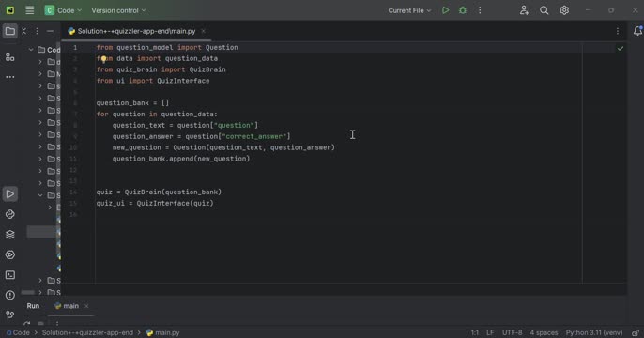Click the "correct_answer" string literal
Screen dimensions: 644x338
[x=253, y=136]
